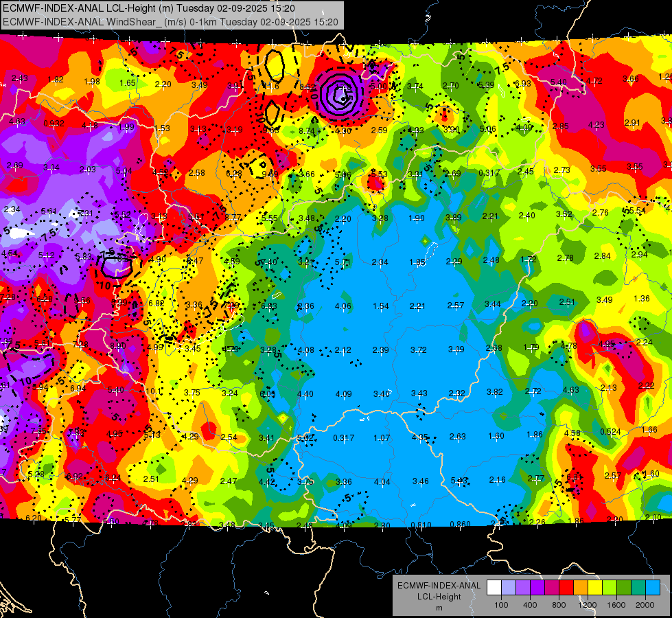This screenshot has height=618, width=672.
Task: Click the map value '3.74'
Action: coord(415,87)
